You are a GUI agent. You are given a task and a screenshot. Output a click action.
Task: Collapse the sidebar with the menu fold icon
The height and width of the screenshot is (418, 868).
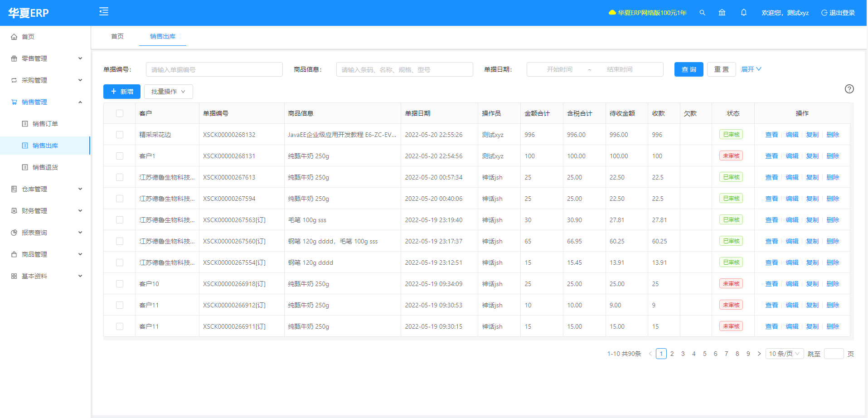104,12
